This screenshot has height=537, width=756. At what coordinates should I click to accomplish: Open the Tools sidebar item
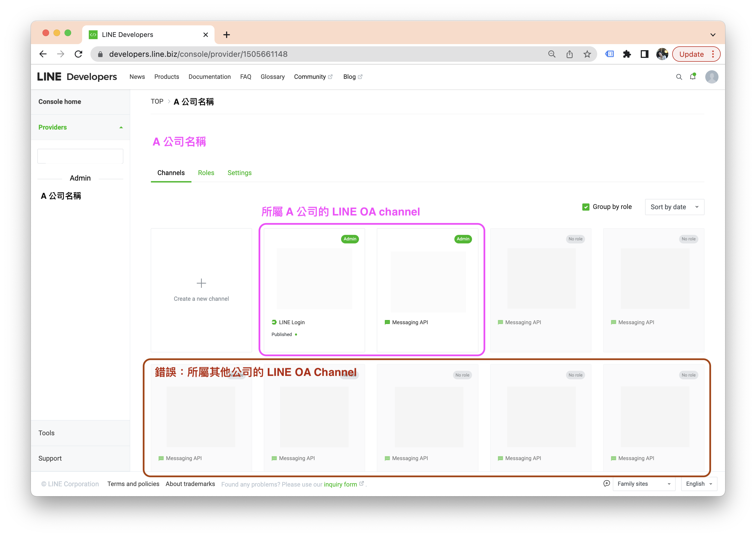click(x=46, y=433)
